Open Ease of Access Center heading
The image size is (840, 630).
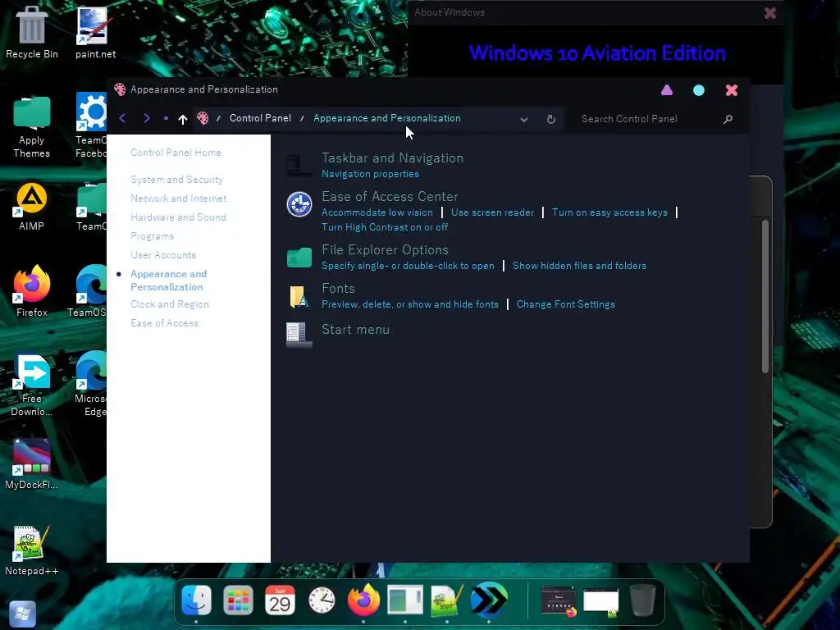(390, 197)
